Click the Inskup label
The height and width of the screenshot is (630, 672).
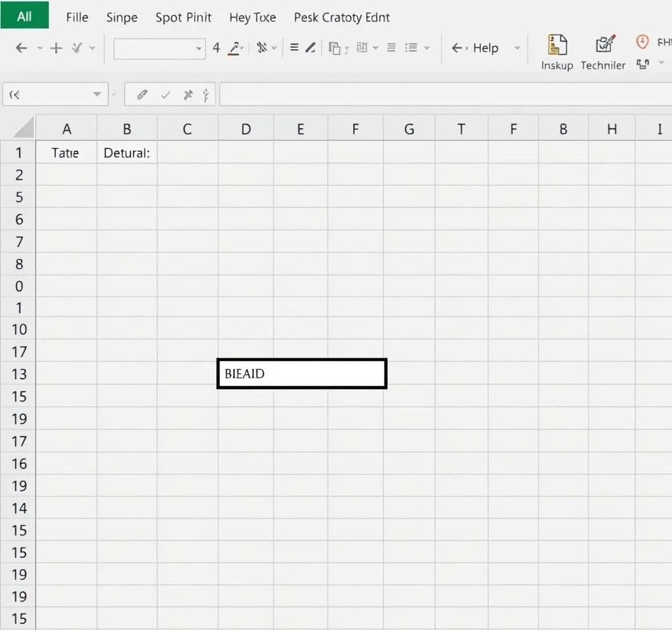[557, 65]
